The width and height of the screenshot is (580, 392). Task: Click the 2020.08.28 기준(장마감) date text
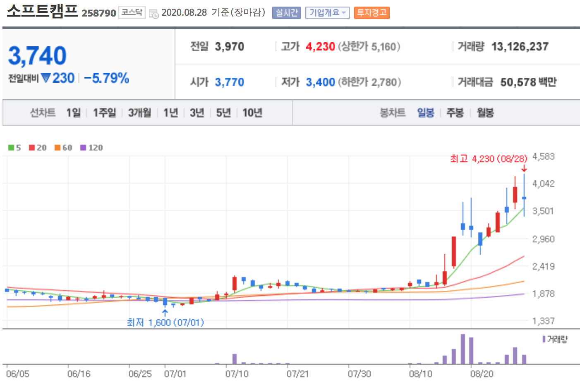tap(213, 12)
